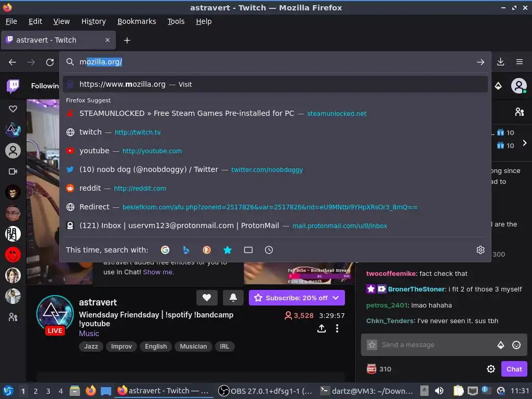Open a new tab with plus button
Image resolution: width=532 pixels, height=399 pixels.
click(127, 41)
